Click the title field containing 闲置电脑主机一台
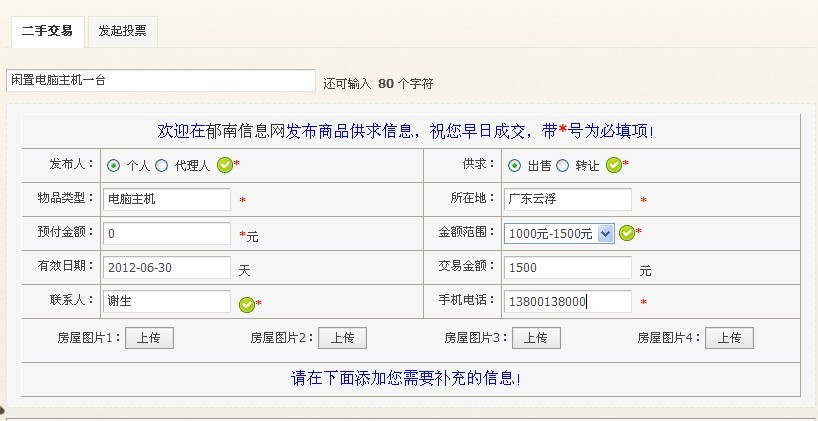818x421 pixels. [161, 81]
